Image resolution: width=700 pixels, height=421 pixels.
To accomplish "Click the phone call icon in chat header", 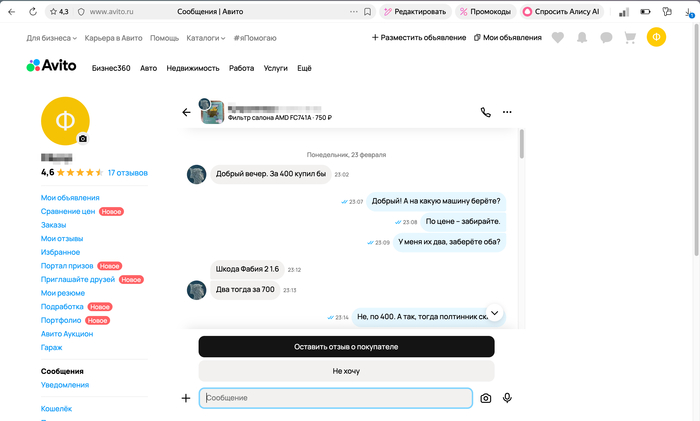I will pyautogui.click(x=486, y=112).
